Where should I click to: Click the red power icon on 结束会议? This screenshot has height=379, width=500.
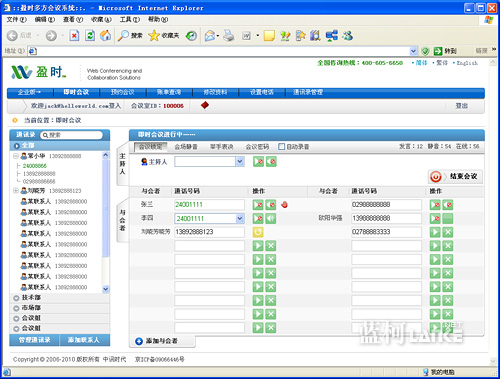tap(436, 177)
